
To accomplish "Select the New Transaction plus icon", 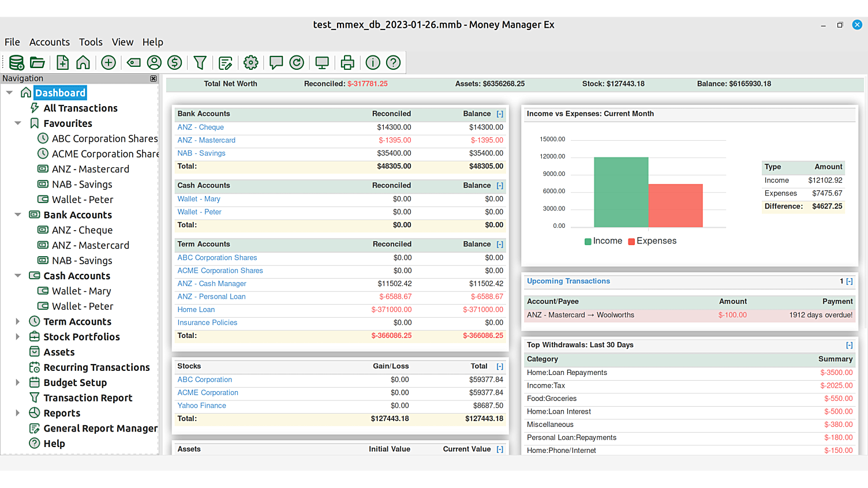I will 108,62.
